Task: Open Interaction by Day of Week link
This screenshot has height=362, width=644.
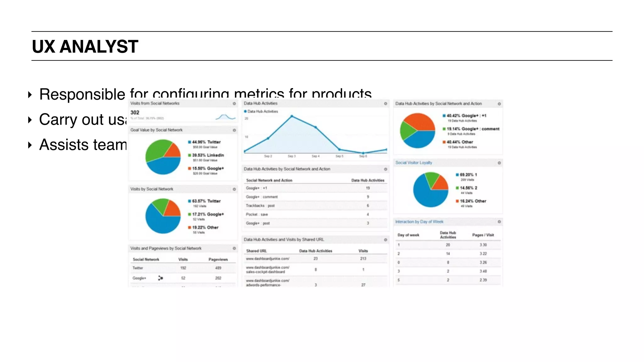Action: coord(419,222)
